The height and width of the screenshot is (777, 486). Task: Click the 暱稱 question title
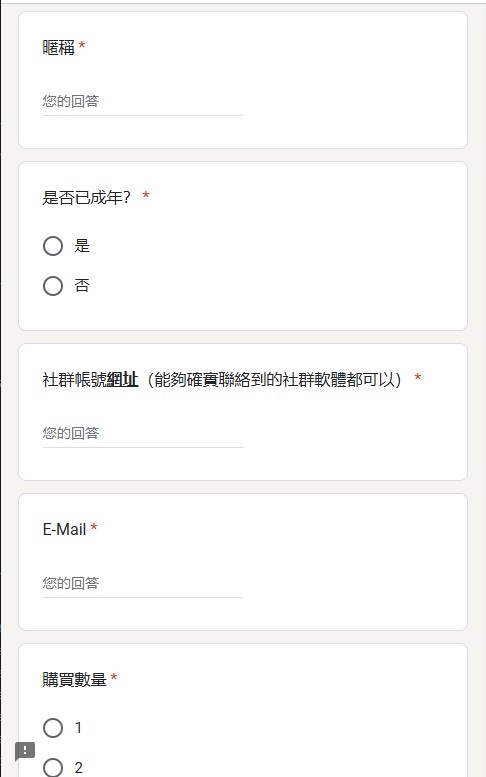[x=58, y=48]
